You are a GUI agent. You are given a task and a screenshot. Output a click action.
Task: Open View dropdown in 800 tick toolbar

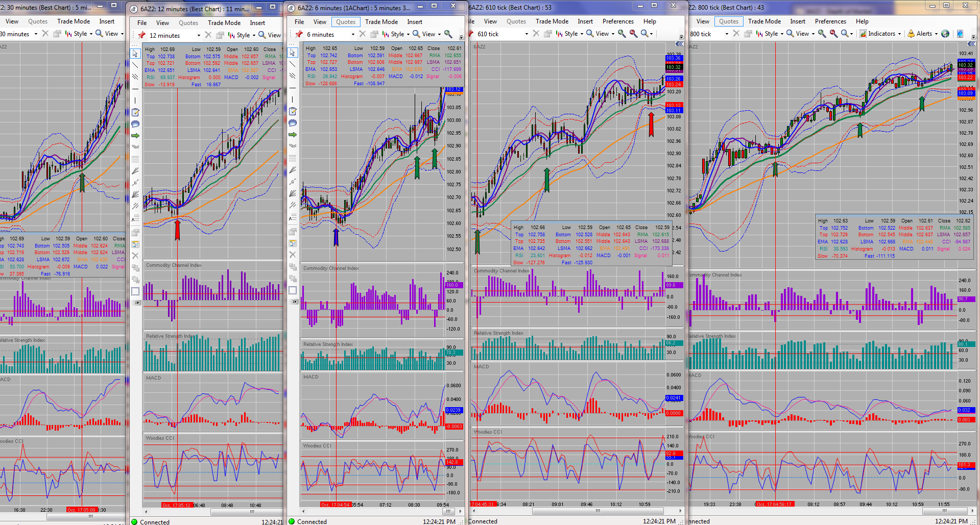pyautogui.click(x=800, y=34)
